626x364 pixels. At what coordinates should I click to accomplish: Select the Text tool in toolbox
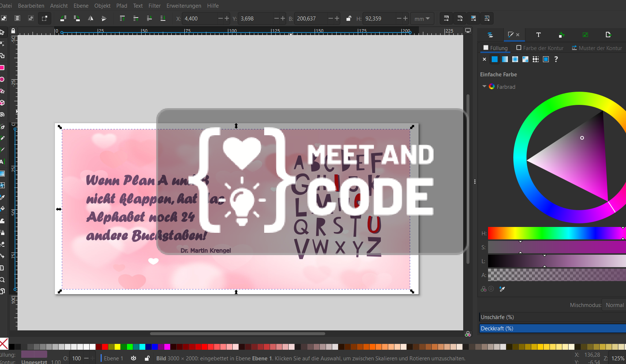tap(2, 162)
